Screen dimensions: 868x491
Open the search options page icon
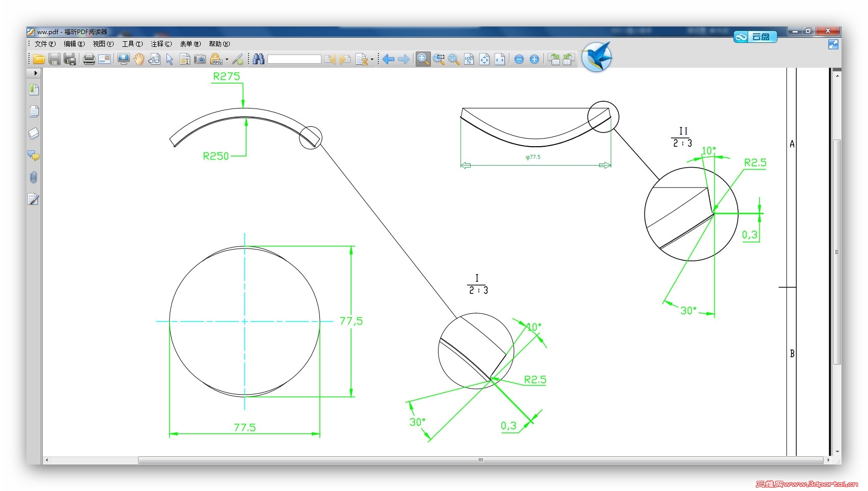click(362, 59)
